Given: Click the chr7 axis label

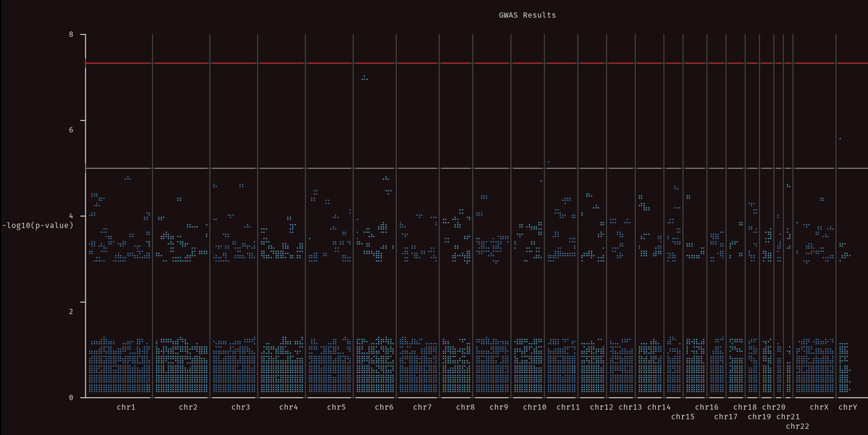Looking at the screenshot, I should tap(422, 407).
